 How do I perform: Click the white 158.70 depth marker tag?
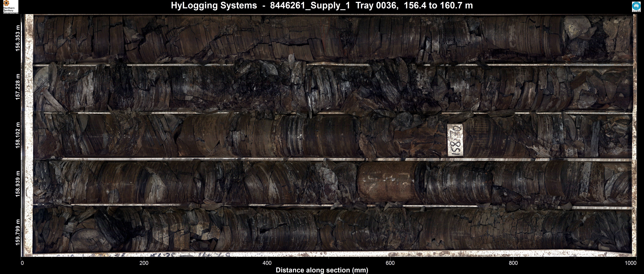[455, 140]
